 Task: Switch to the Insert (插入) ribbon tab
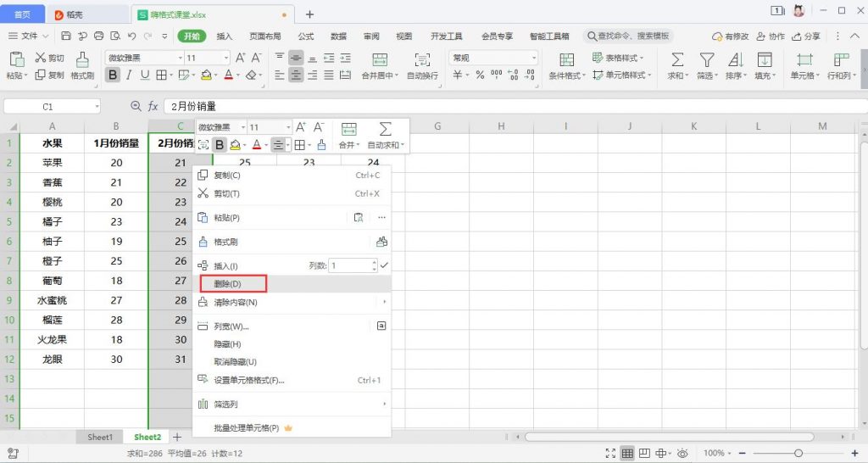click(x=224, y=36)
